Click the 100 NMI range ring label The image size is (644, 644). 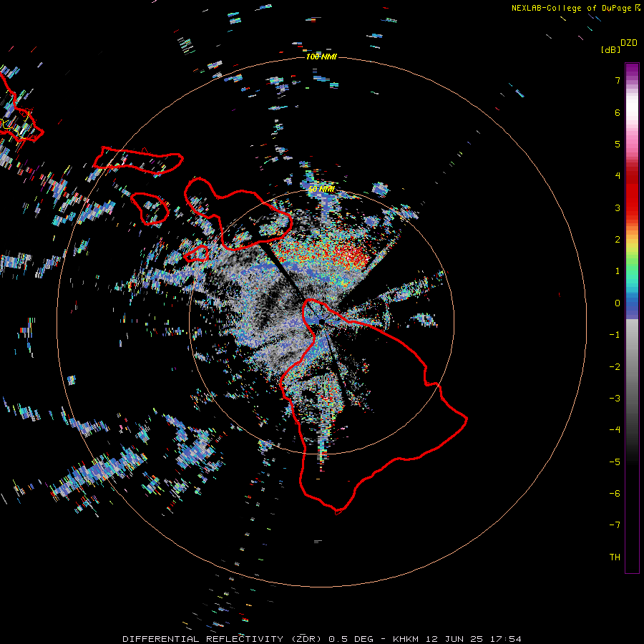[321, 57]
